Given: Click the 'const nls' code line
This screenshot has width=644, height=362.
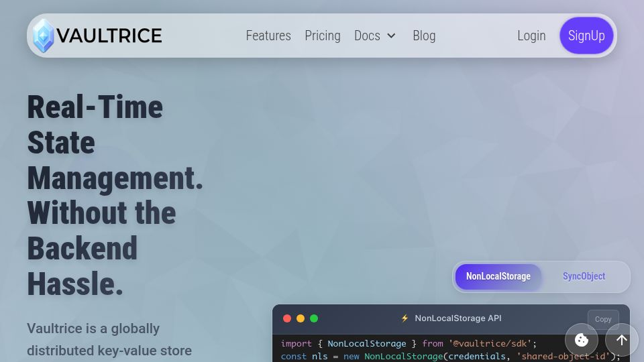Looking at the screenshot, I should [x=450, y=356].
